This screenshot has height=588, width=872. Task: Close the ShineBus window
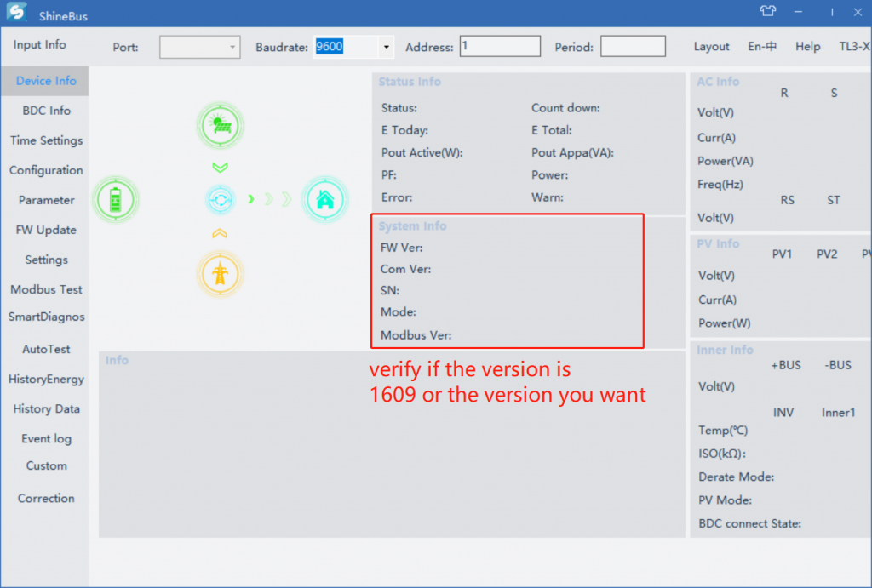858,12
